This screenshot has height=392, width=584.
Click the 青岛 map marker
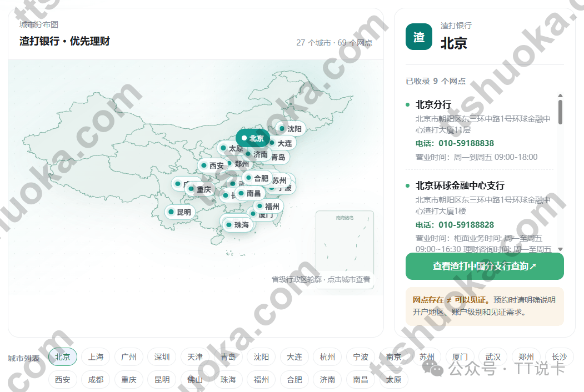pyautogui.click(x=278, y=157)
